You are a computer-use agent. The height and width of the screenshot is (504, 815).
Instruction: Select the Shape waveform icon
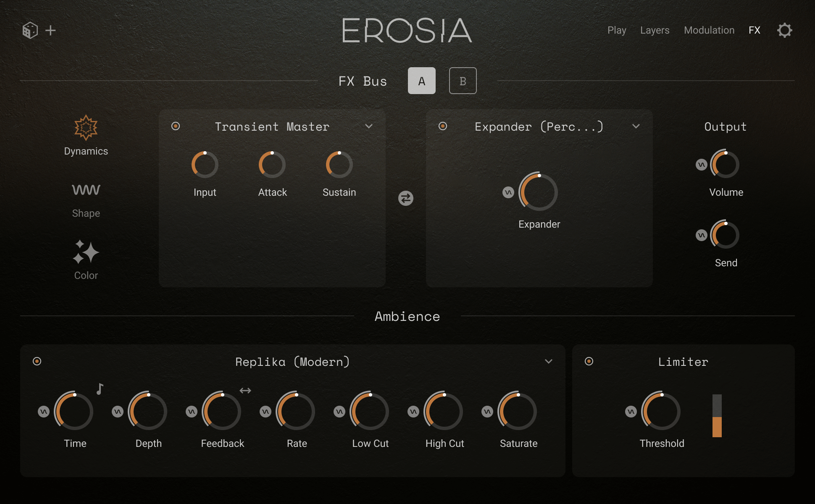(x=86, y=190)
